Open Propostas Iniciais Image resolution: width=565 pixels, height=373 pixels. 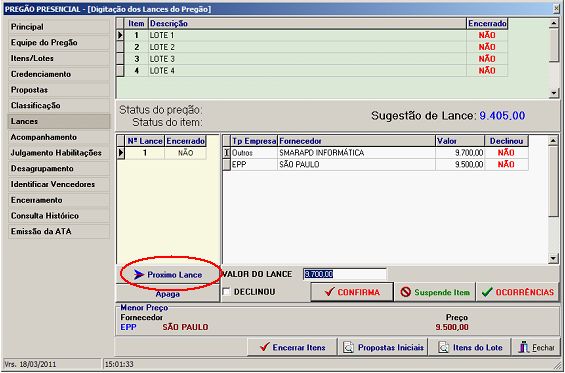383,348
